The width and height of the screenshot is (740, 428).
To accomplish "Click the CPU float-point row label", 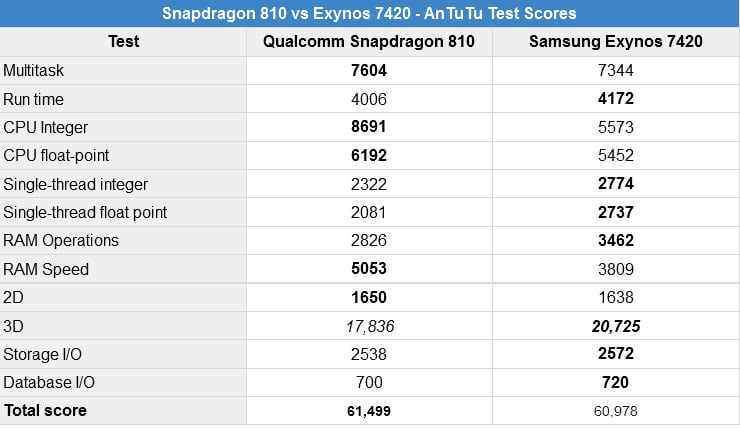I will (x=56, y=156).
